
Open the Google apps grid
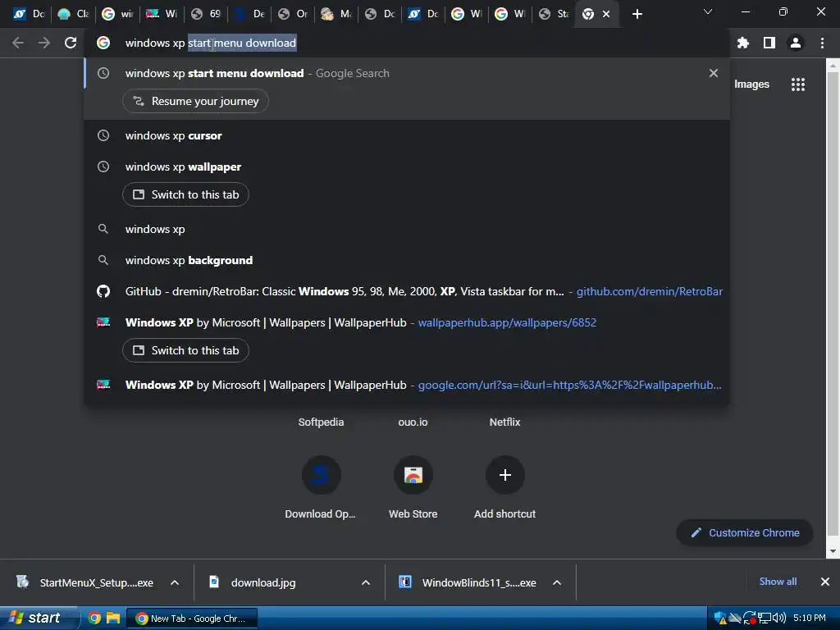pos(798,84)
